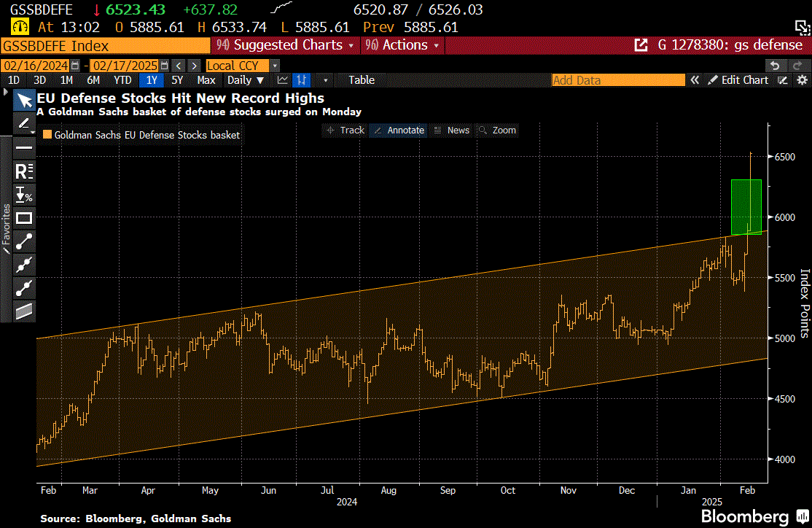This screenshot has width=812, height=528.
Task: Switch to bar chart type icon
Action: tap(301, 80)
